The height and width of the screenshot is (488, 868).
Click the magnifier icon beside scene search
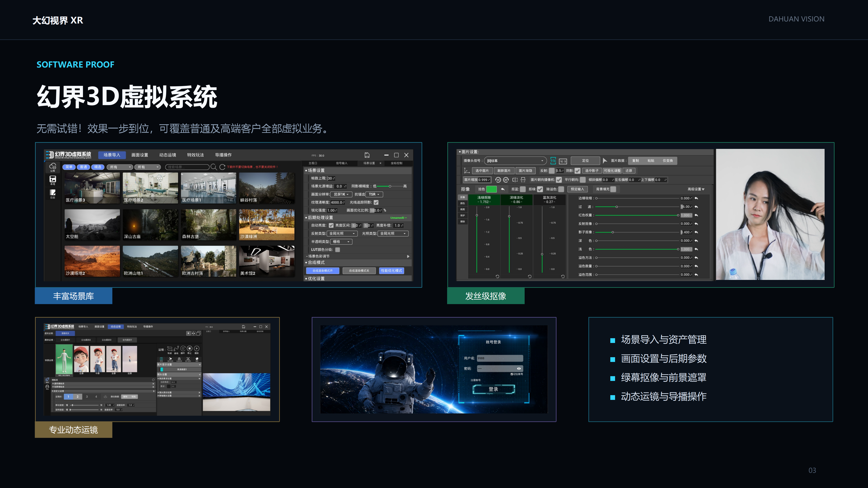(214, 167)
